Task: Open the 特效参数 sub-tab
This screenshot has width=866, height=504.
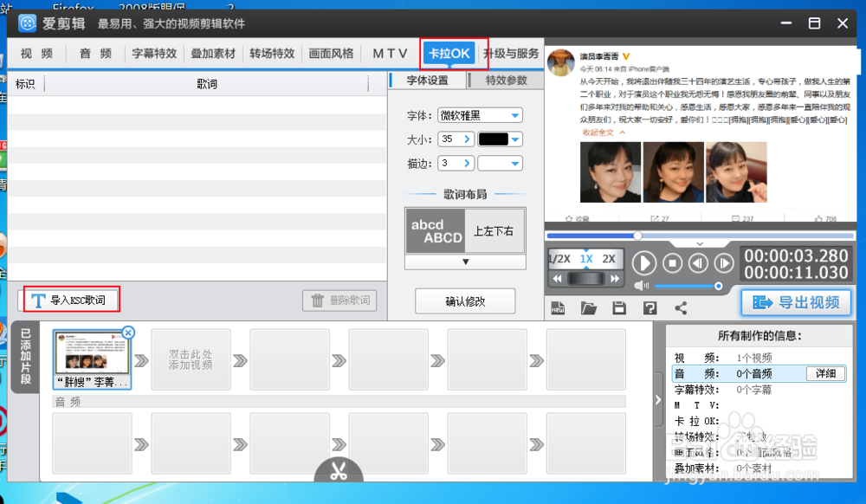Action: pos(507,80)
